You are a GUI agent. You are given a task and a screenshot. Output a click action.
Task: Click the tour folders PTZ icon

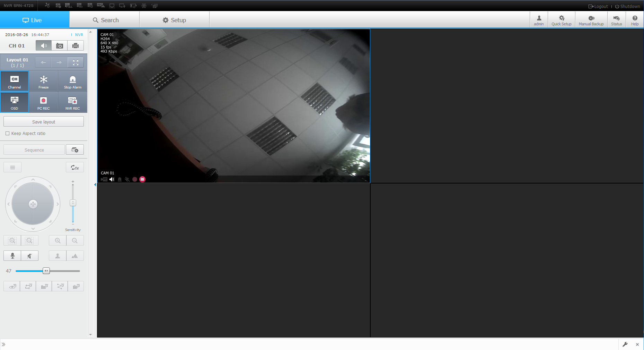pos(76,286)
